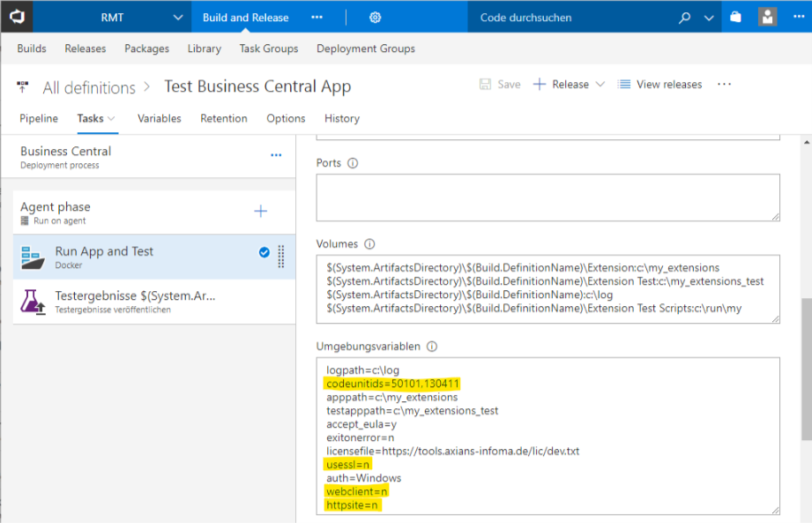The image size is (812, 523).
Task: Expand the search options chevron
Action: 709,19
